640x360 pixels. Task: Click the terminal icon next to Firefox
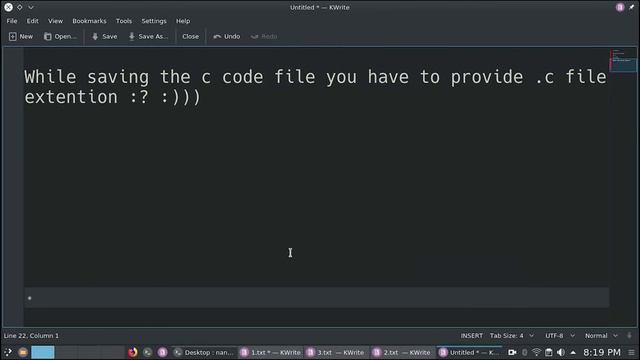click(x=148, y=352)
